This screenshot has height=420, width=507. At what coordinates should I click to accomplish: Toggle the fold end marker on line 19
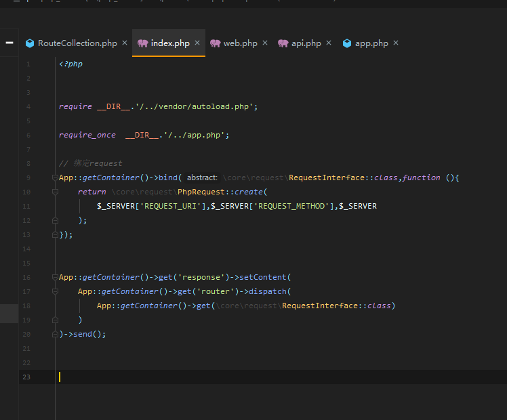(x=55, y=320)
